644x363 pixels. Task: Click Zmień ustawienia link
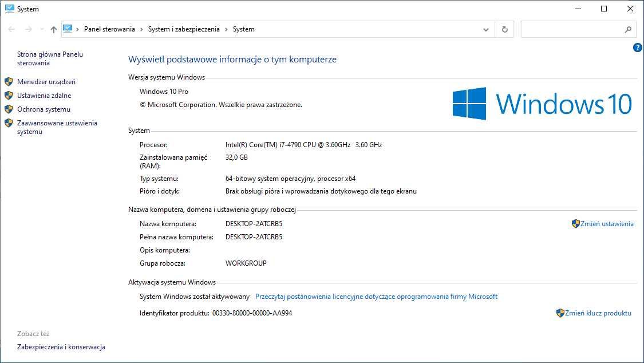(607, 224)
